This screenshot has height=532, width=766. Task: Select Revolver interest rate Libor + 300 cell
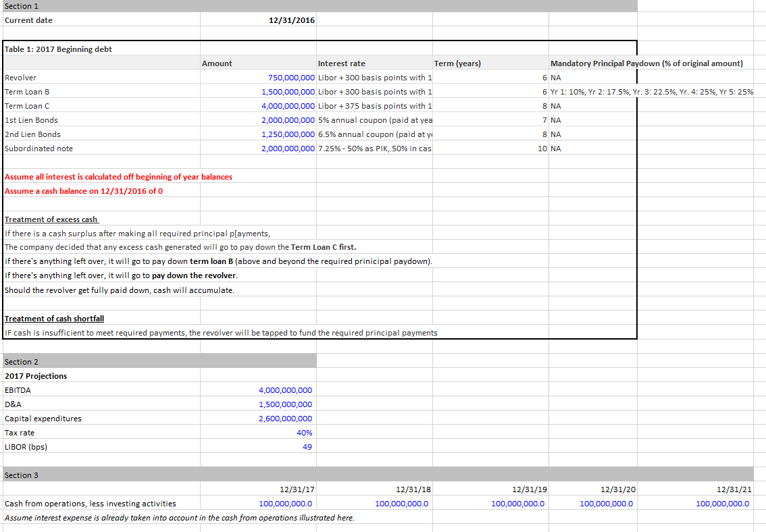click(375, 78)
